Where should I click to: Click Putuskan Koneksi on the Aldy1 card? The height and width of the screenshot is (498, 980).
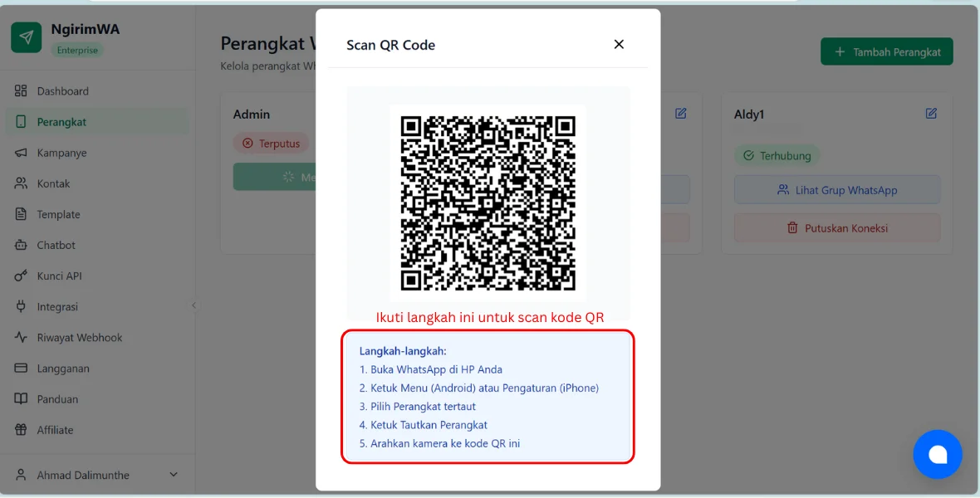[x=837, y=228]
